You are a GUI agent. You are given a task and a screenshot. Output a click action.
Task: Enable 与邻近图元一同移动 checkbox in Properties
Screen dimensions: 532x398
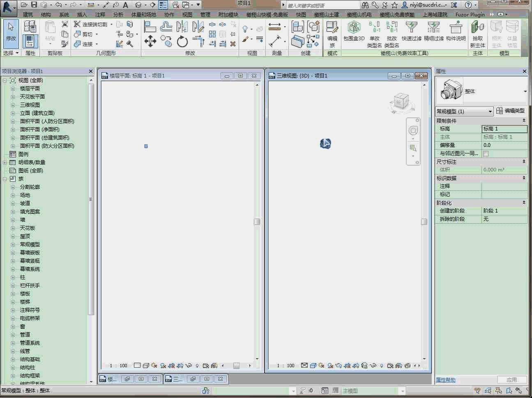pos(486,153)
